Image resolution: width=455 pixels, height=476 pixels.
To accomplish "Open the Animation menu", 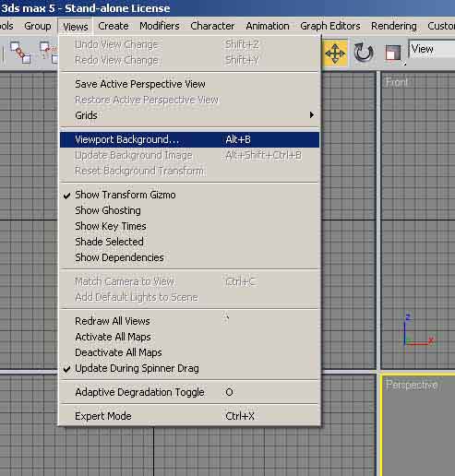I will [268, 26].
